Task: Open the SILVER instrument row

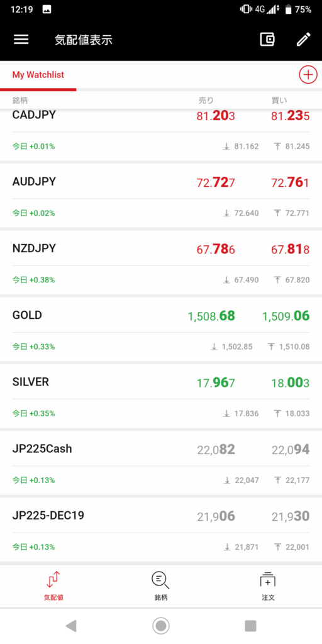Action: pos(161,396)
